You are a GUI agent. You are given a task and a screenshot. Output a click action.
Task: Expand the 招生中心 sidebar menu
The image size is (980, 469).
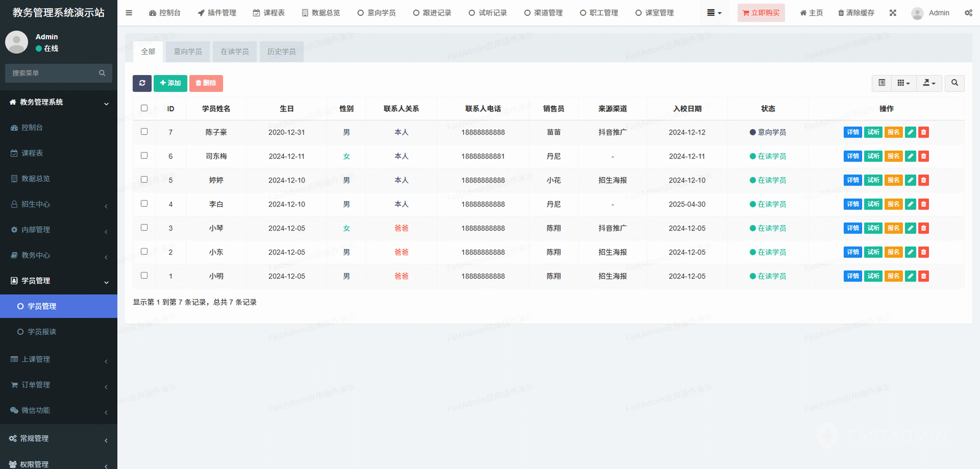point(58,204)
